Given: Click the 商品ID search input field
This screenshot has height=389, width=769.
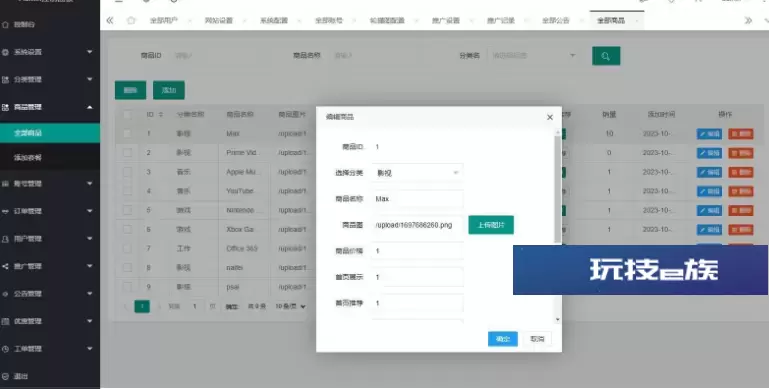Looking at the screenshot, I should pos(221,56).
